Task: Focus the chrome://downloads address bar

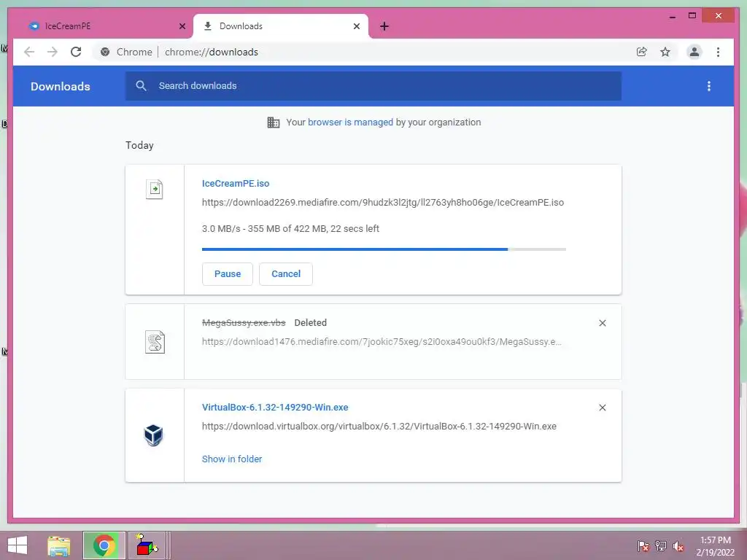Action: coord(211,52)
